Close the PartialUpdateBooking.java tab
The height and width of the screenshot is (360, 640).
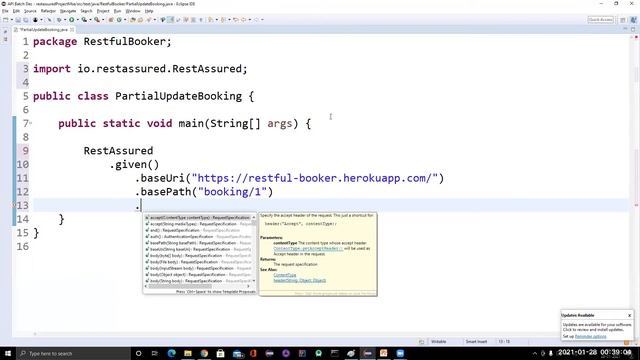[72, 29]
